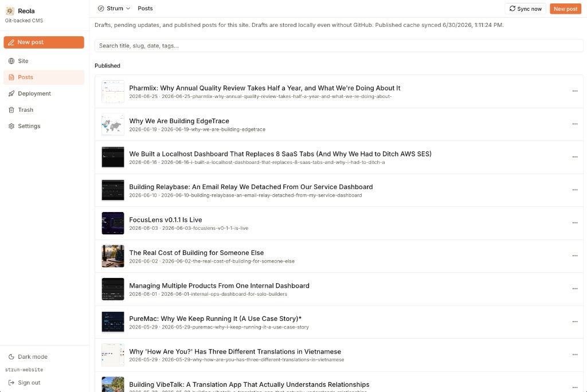The image size is (587, 392).
Task: Open more options for FocusLens post
Action: click(x=574, y=223)
